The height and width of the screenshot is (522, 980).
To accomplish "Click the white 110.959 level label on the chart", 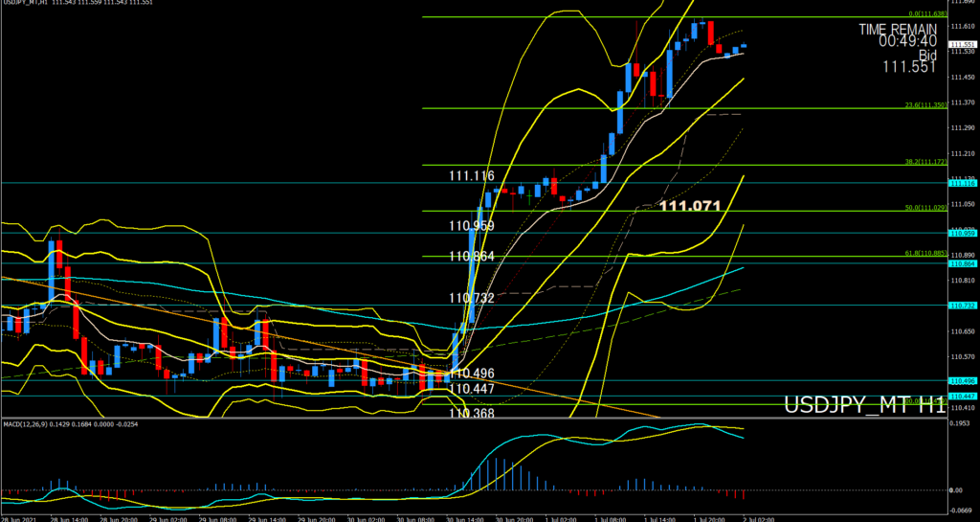I will [x=471, y=226].
